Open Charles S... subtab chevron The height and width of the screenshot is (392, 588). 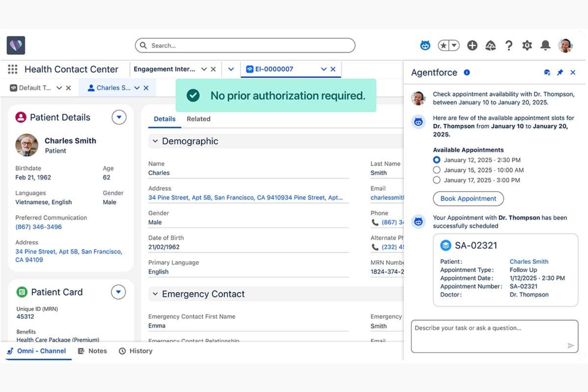point(137,88)
